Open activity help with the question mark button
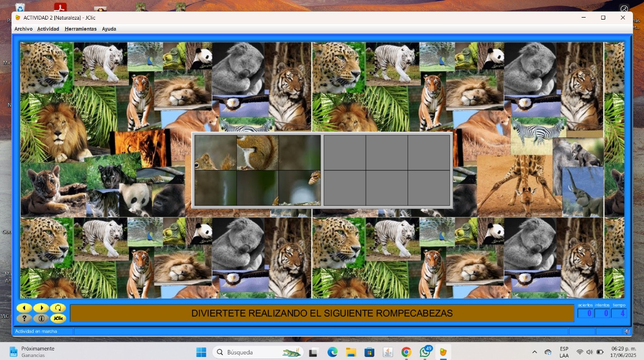This screenshot has height=360, width=644. 24,318
